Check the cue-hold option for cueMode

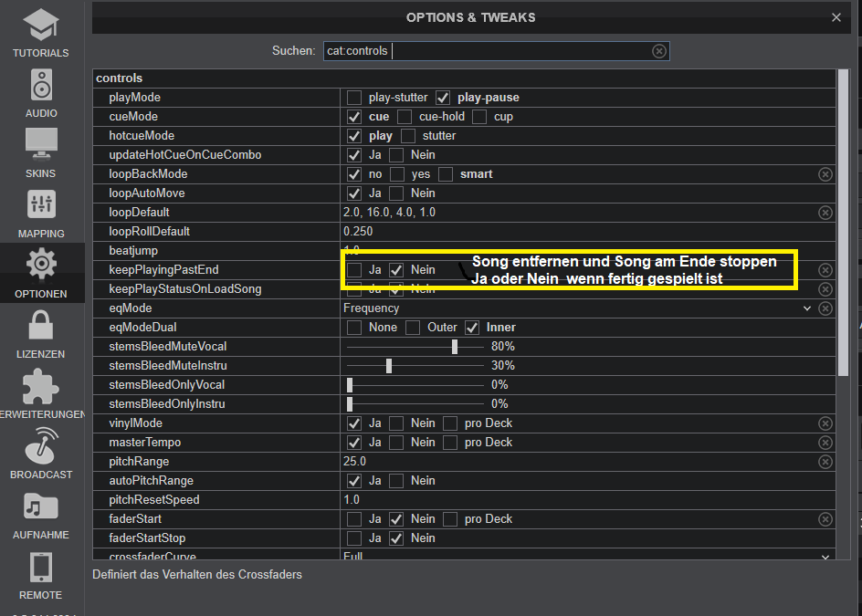[x=405, y=117]
